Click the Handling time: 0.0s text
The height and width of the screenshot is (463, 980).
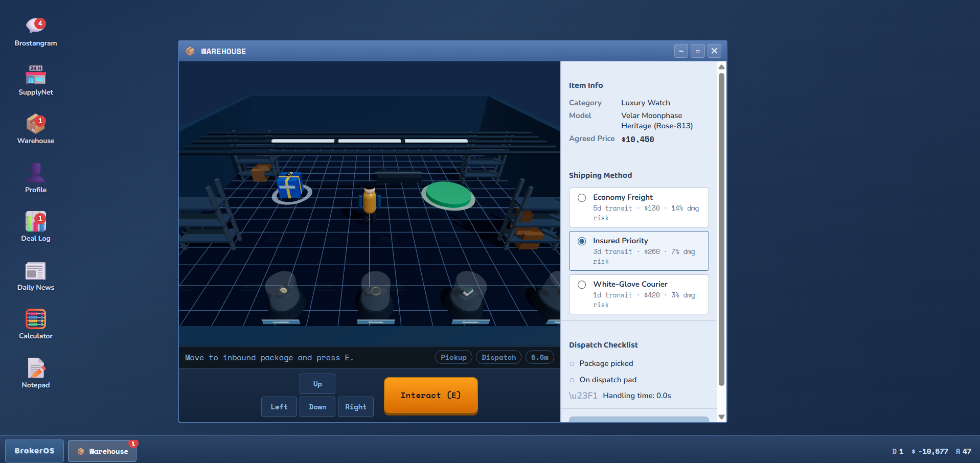637,396
